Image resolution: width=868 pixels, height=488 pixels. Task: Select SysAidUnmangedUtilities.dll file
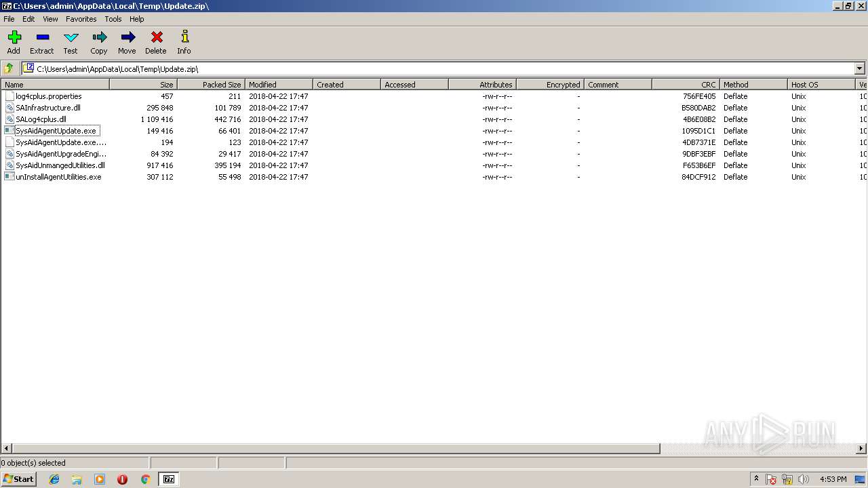[60, 165]
